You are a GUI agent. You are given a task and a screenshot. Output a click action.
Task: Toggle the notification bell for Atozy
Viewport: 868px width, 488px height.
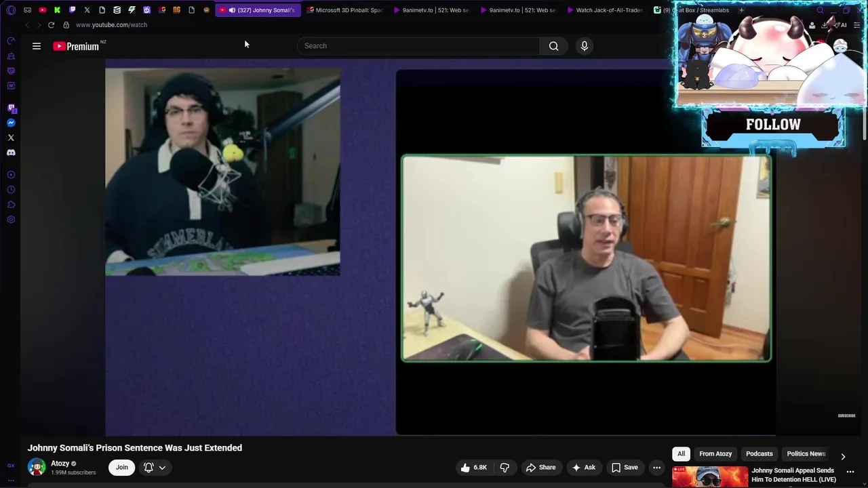tap(149, 467)
